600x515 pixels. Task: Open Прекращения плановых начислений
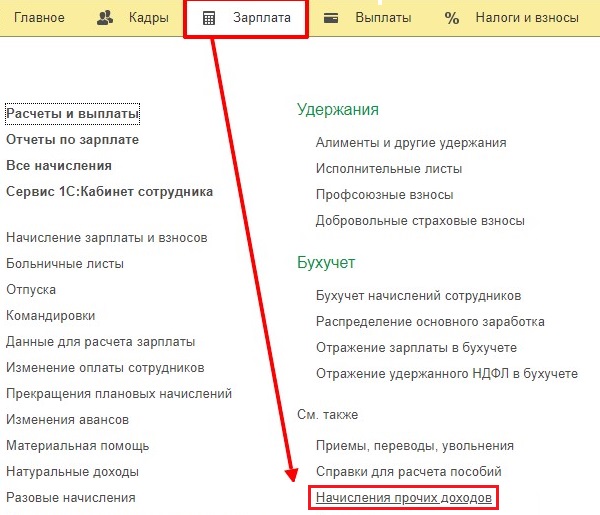click(x=119, y=394)
